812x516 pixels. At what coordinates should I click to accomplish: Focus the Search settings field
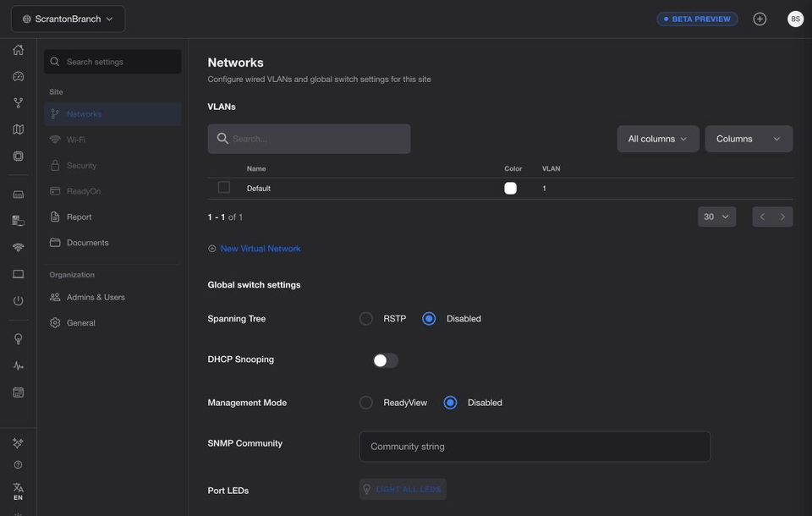[112, 62]
